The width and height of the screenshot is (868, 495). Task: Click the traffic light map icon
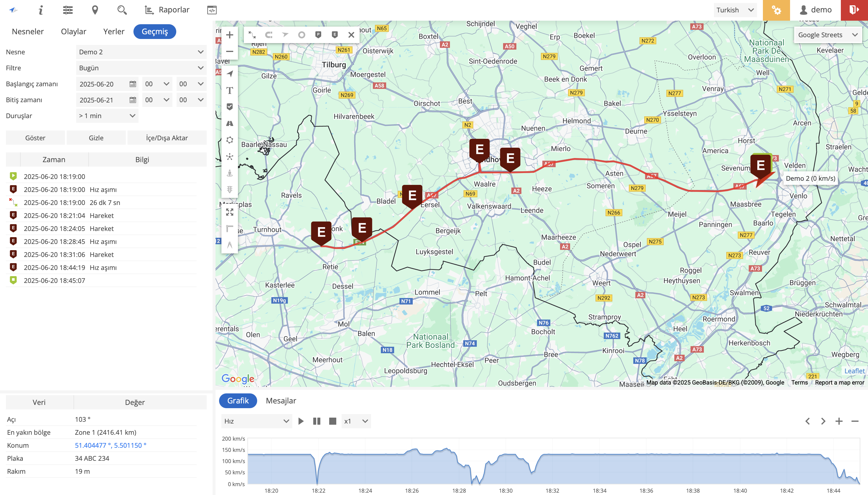(x=230, y=190)
